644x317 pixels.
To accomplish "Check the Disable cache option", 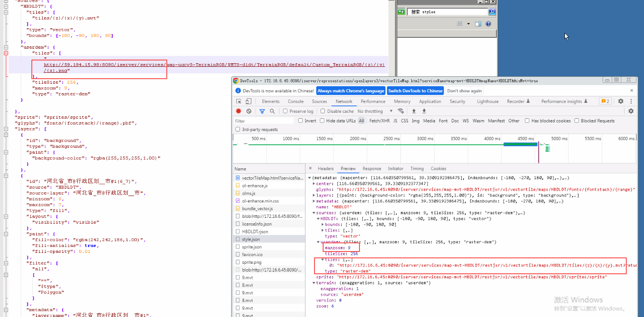I will click(323, 111).
